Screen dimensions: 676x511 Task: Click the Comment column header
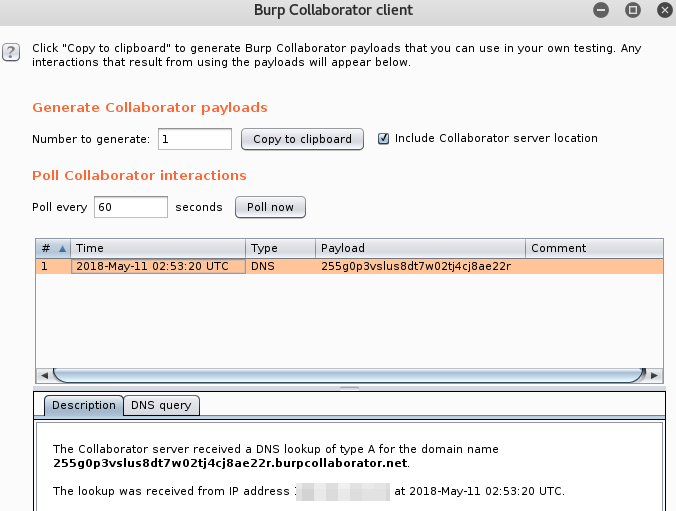pos(592,248)
